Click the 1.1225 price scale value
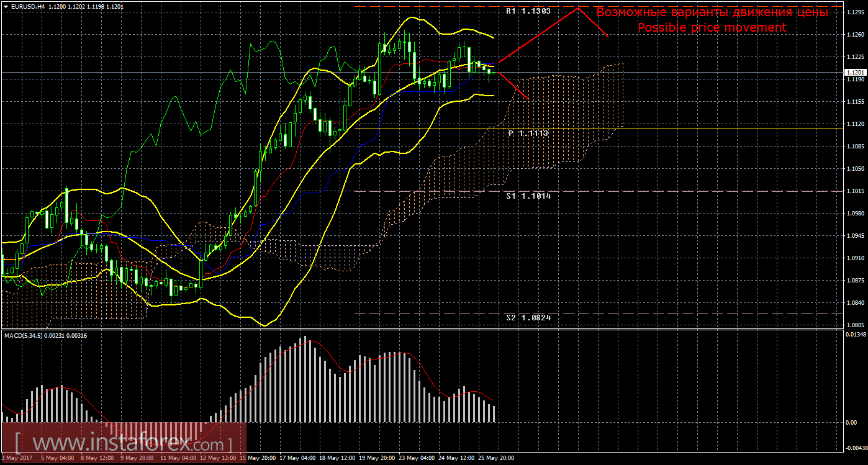The image size is (868, 465). pos(856,56)
